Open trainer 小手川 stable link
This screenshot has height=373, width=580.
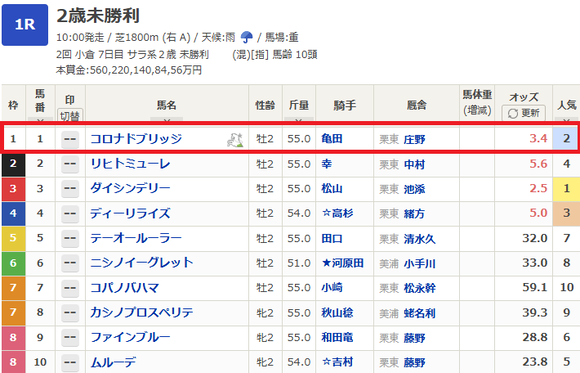coord(420,263)
